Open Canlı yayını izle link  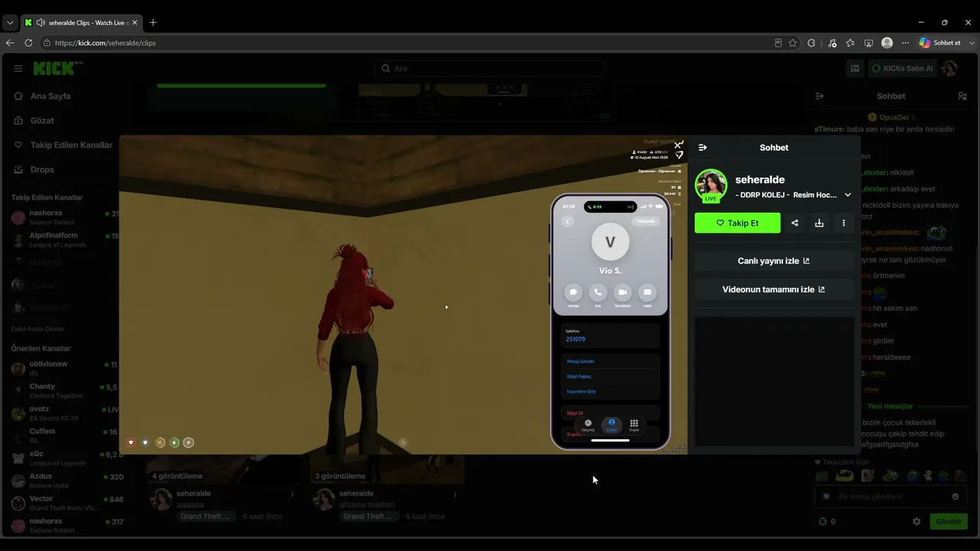click(774, 261)
